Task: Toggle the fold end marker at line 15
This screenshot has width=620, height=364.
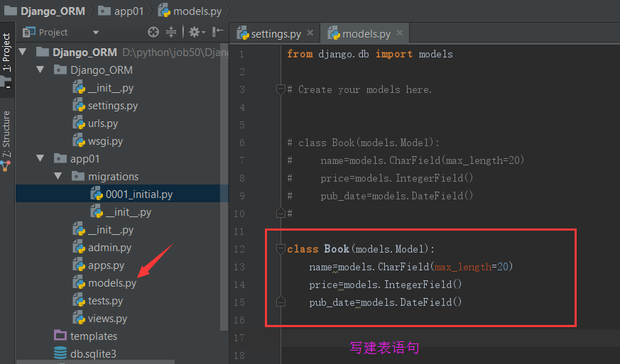Action: (x=281, y=302)
